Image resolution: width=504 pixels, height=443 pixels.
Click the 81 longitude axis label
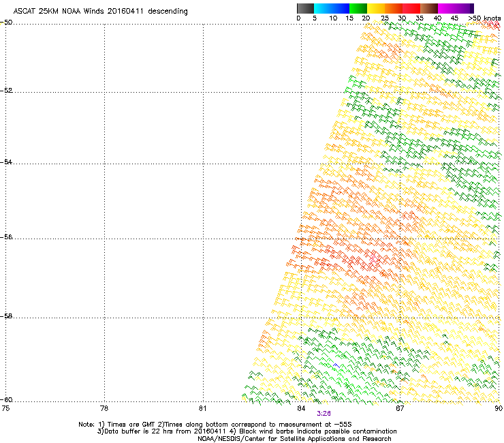point(202,408)
